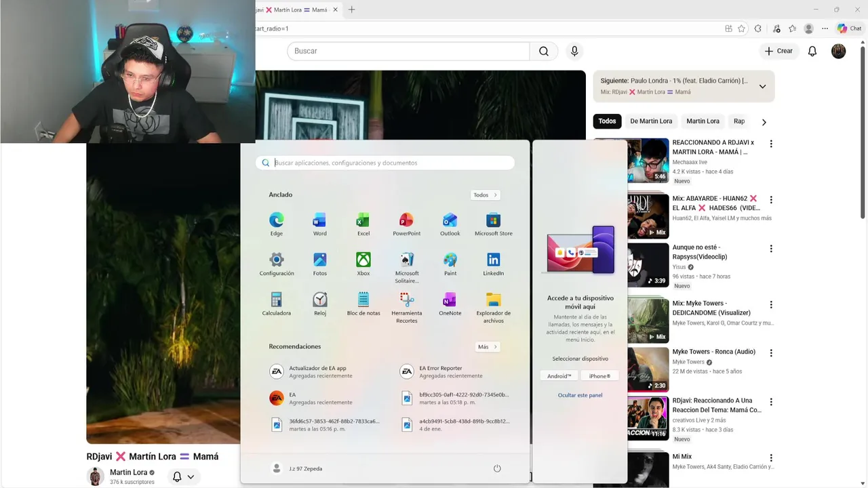Choose Android device option
Viewport: 868px width, 488px height.
(559, 376)
